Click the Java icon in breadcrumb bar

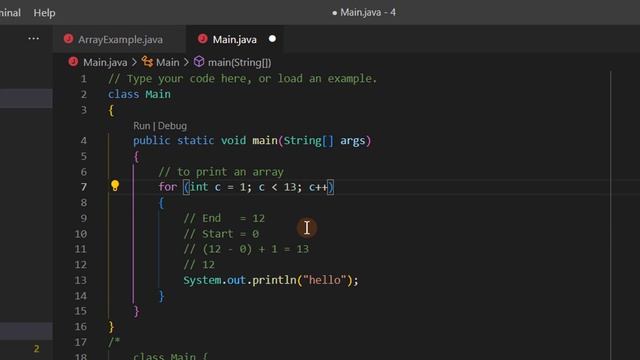(x=73, y=62)
